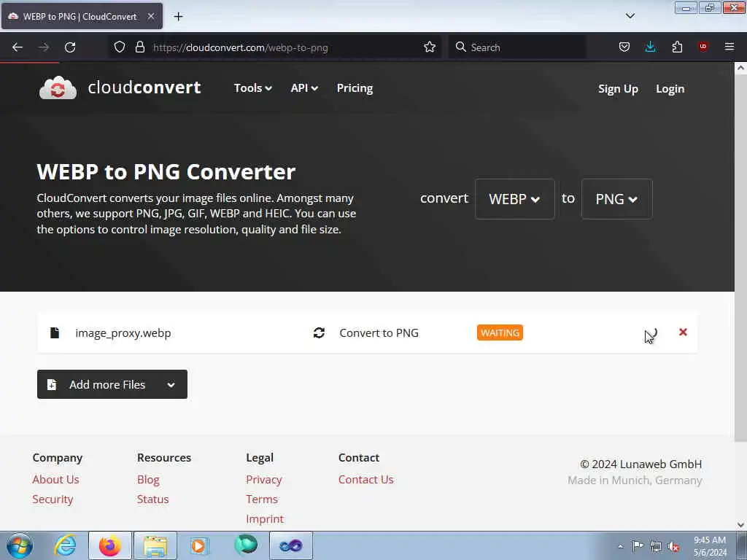This screenshot has height=560, width=747.
Task: Save page to Pocket
Action: (624, 47)
